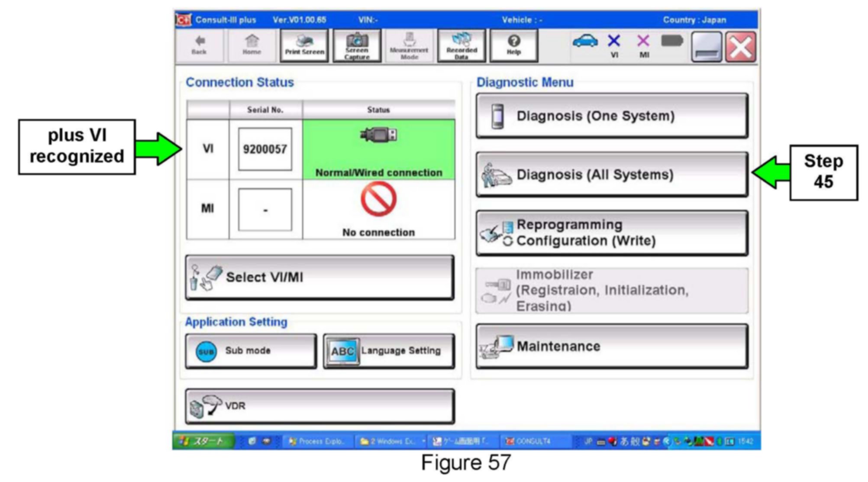The height and width of the screenshot is (482, 868).
Task: Toggle Sub mode setting
Action: (x=251, y=351)
